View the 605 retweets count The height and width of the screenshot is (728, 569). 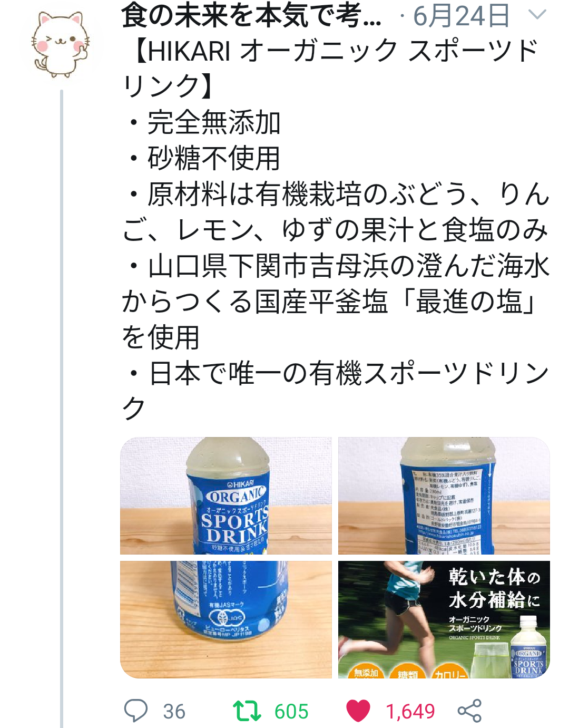pos(291,712)
